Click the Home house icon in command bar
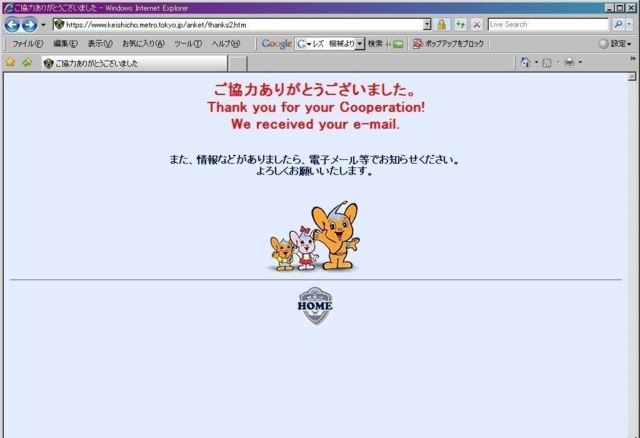Viewport: 640px width, 438px height. [x=526, y=62]
